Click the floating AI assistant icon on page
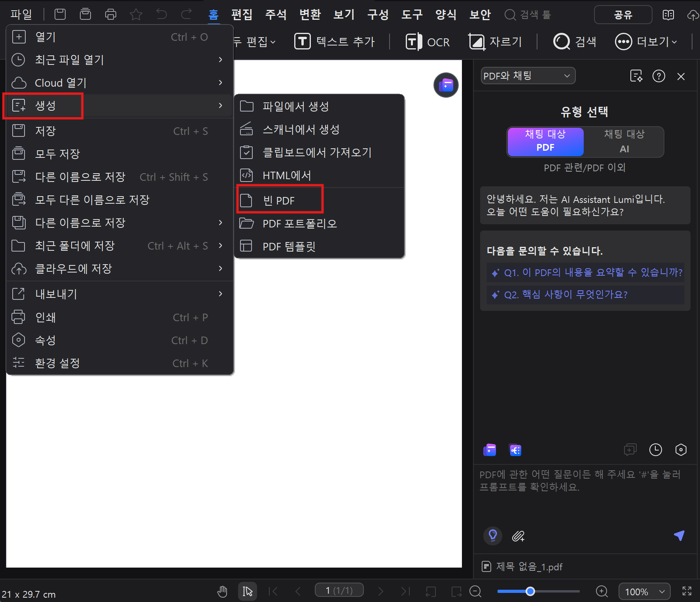This screenshot has height=602, width=700. click(x=446, y=85)
